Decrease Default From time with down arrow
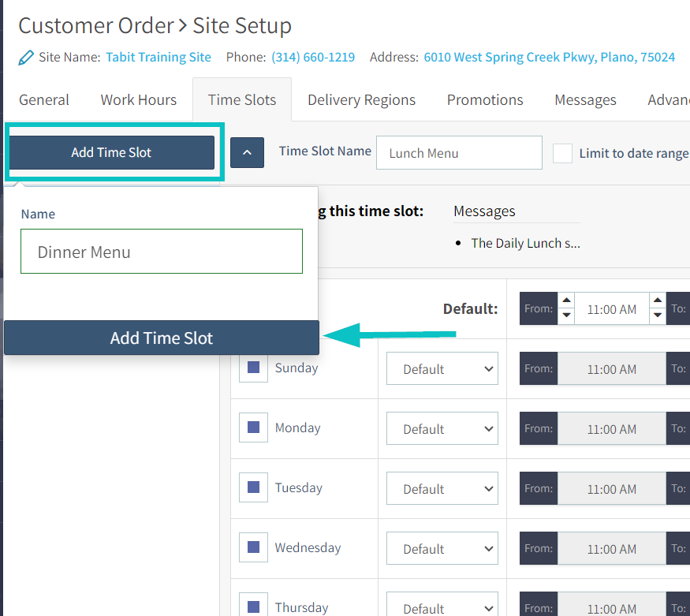This screenshot has width=690, height=616. pyautogui.click(x=566, y=316)
